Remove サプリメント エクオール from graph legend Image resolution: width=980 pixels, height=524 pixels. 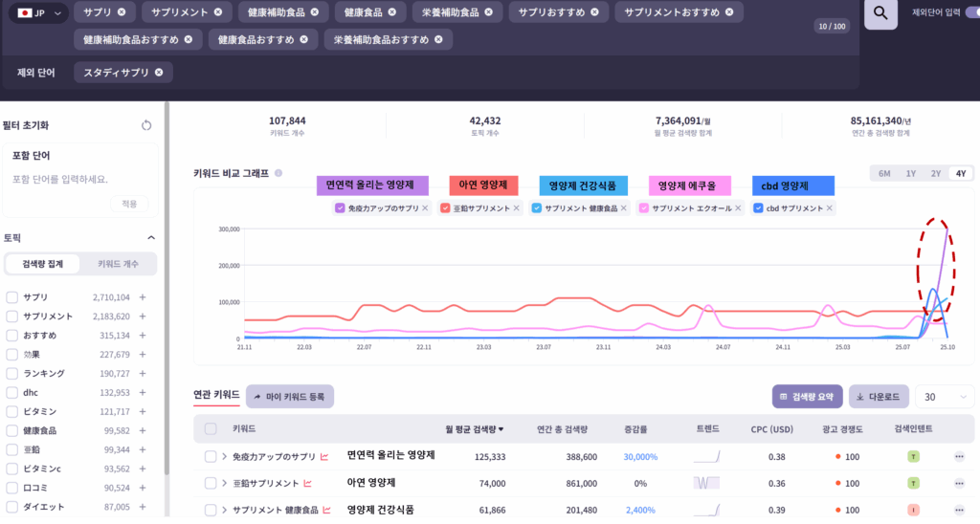point(738,208)
